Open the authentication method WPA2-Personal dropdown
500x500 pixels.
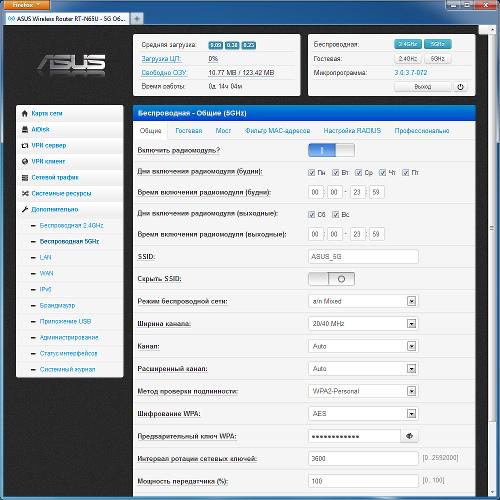coord(363,391)
